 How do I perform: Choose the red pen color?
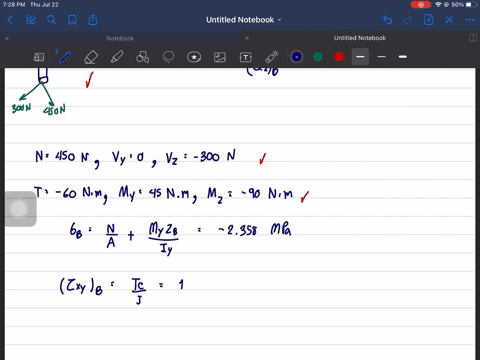click(339, 57)
